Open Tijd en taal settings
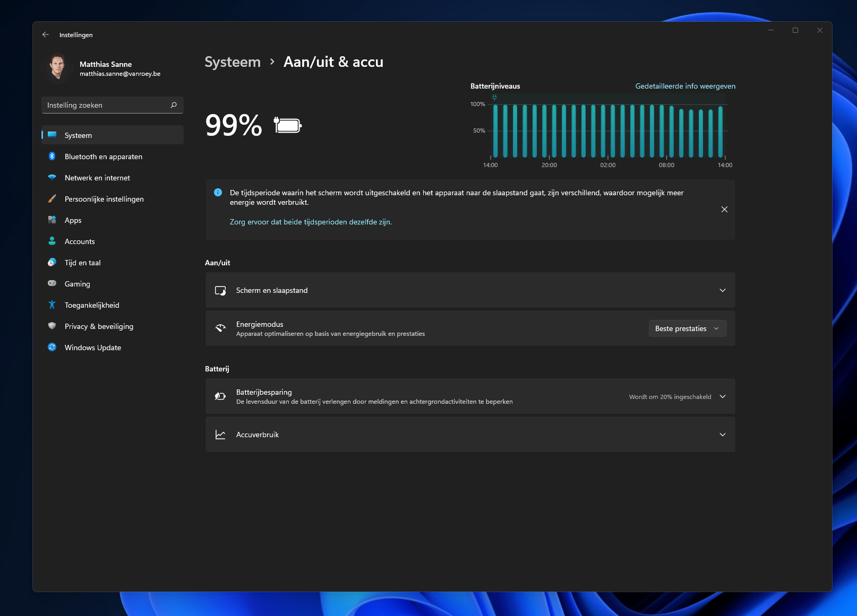857x616 pixels. (x=113, y=262)
